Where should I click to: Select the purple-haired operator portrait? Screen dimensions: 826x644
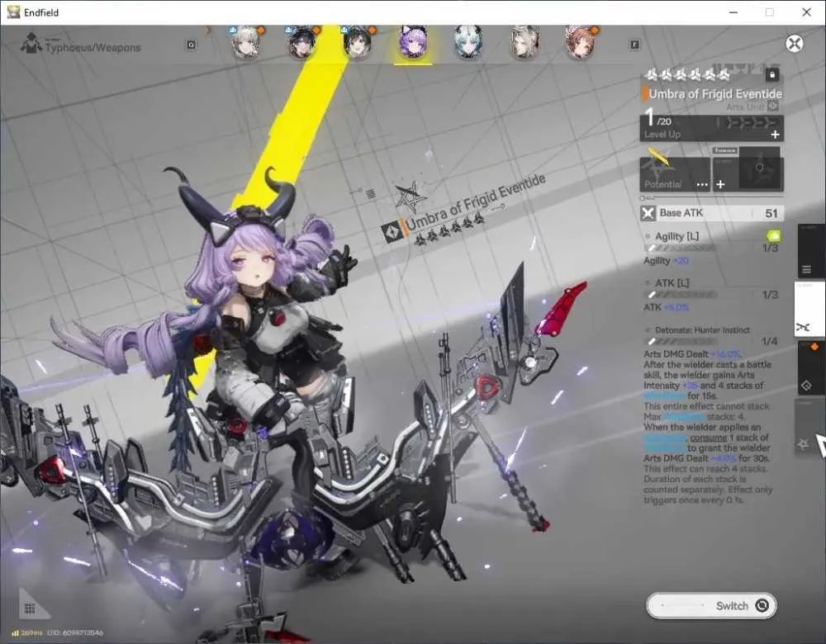tap(413, 42)
